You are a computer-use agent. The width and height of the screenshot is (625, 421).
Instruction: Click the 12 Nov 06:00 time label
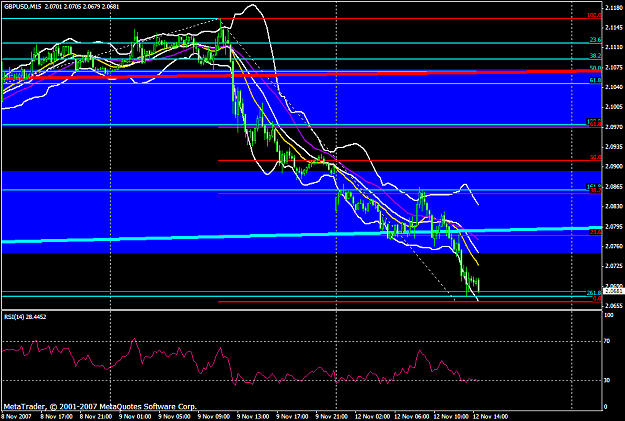point(412,417)
